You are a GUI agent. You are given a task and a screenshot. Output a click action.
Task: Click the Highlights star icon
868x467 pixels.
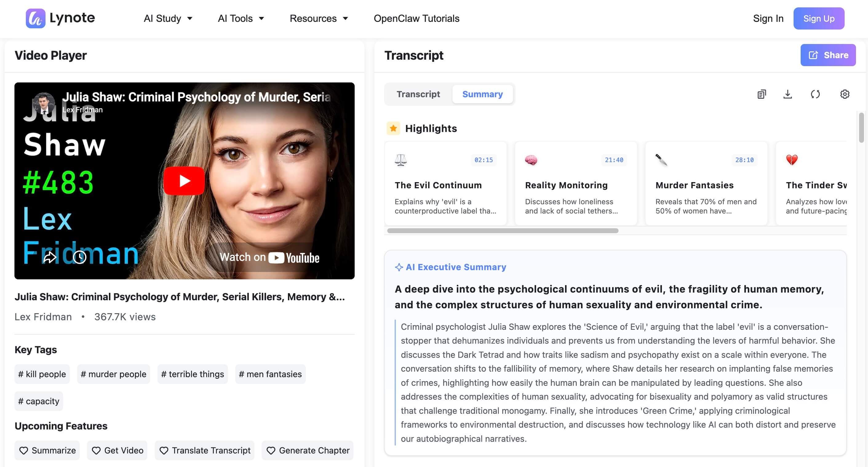[x=393, y=128]
